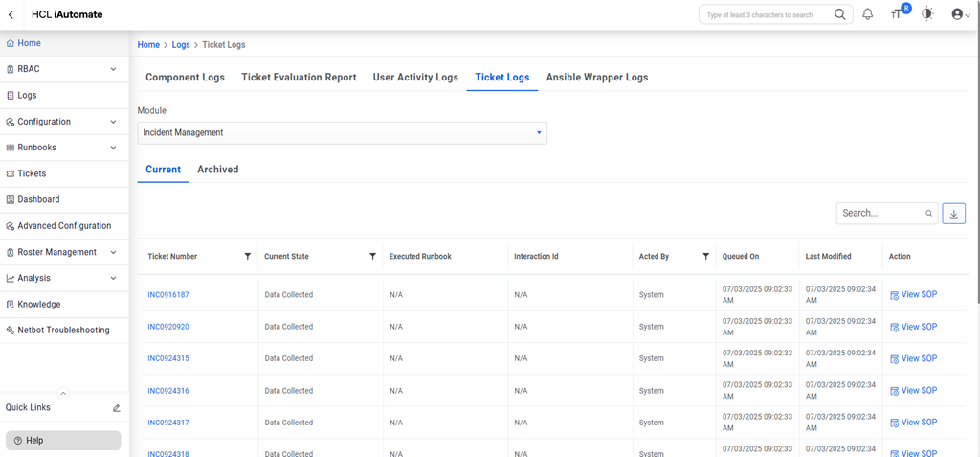Toggle the light/dark theme icon

point(927,14)
